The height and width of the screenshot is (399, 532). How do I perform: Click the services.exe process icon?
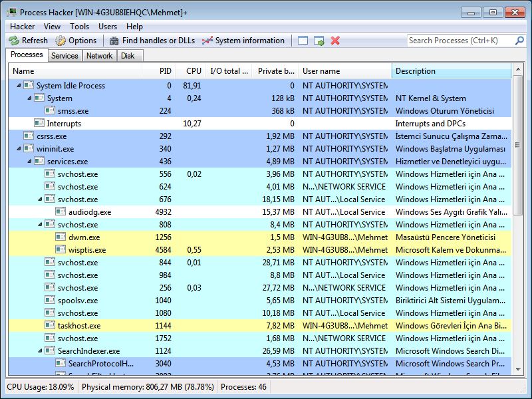(39, 161)
